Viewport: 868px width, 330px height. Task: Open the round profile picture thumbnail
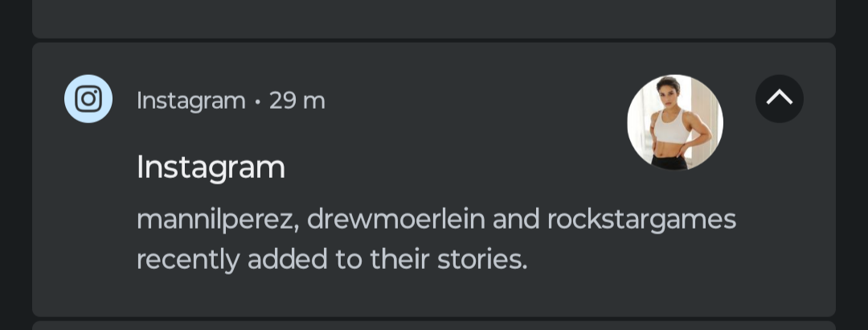click(675, 122)
